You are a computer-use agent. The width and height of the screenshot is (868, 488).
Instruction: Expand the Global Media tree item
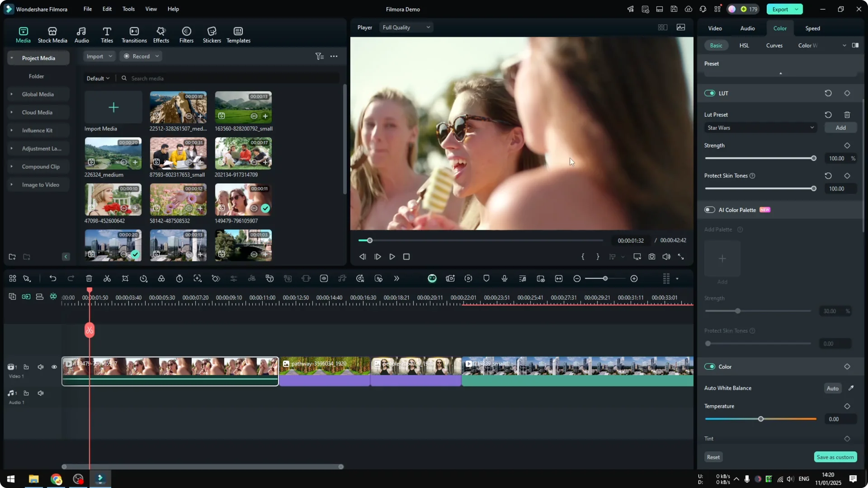click(x=11, y=94)
